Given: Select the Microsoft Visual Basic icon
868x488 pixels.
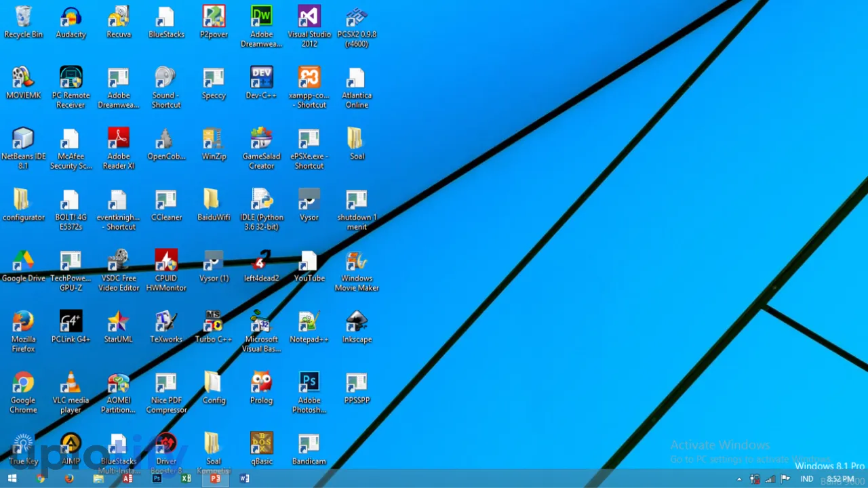Looking at the screenshot, I should (x=261, y=332).
